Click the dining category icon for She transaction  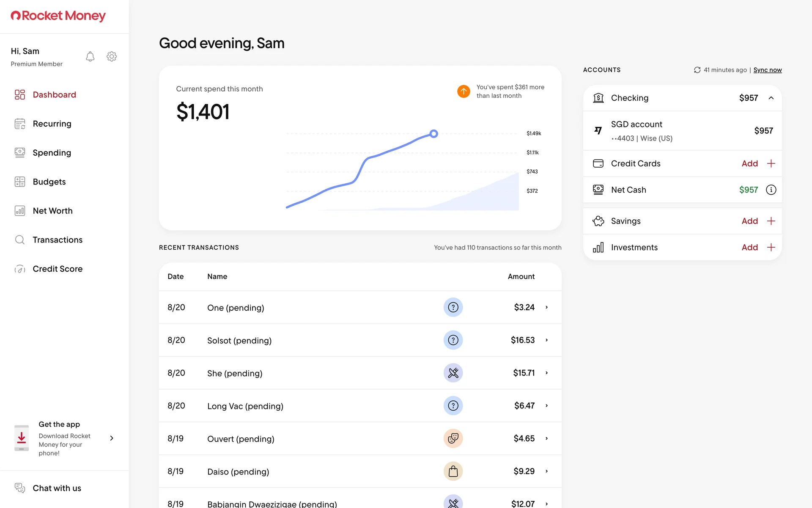[x=453, y=373]
